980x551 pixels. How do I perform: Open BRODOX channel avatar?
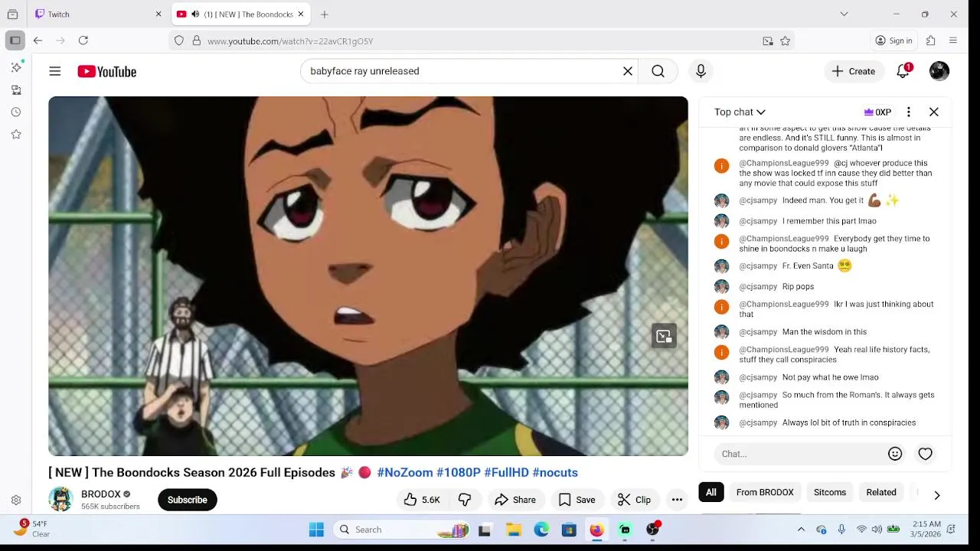coord(60,500)
